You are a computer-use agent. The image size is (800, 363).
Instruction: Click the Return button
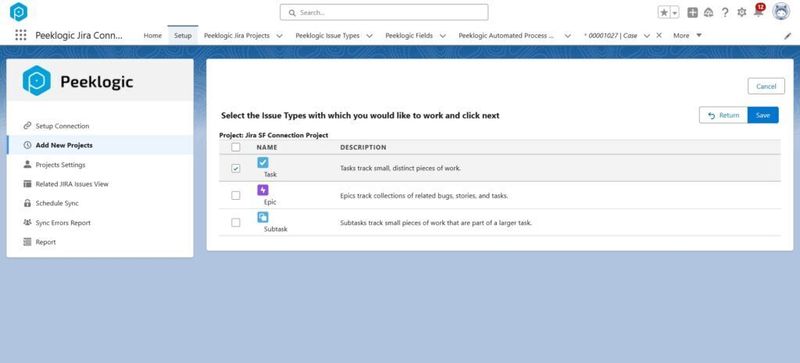[723, 115]
